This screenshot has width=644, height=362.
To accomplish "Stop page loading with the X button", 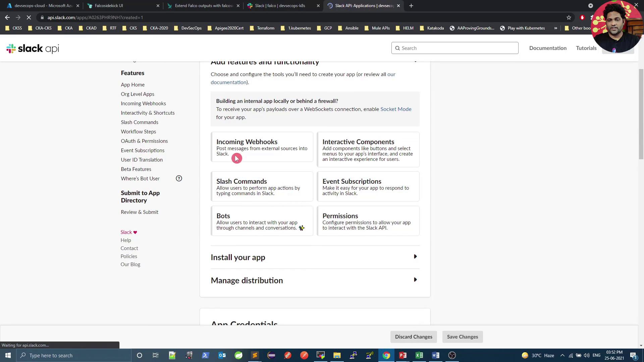I will point(29,17).
